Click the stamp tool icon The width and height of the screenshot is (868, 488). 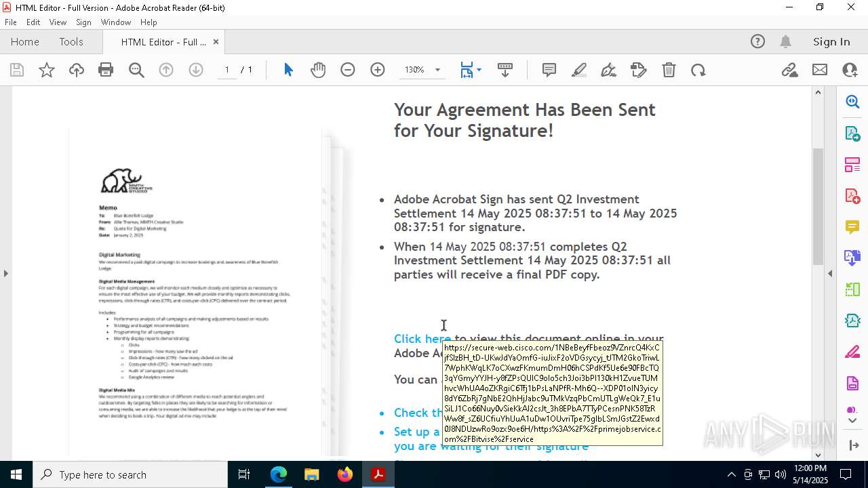[639, 70]
